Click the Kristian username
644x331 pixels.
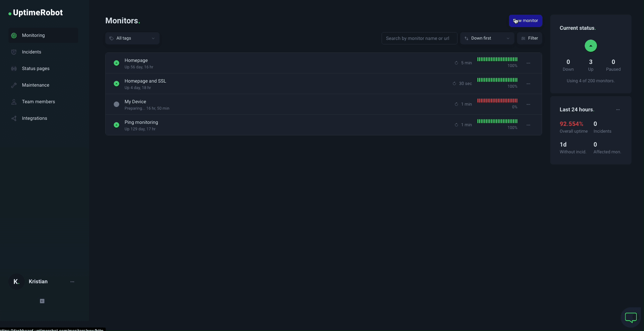(38, 282)
